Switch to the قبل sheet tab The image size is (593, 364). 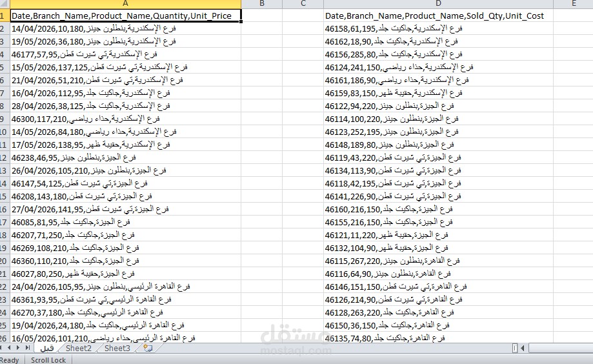pyautogui.click(x=46, y=348)
